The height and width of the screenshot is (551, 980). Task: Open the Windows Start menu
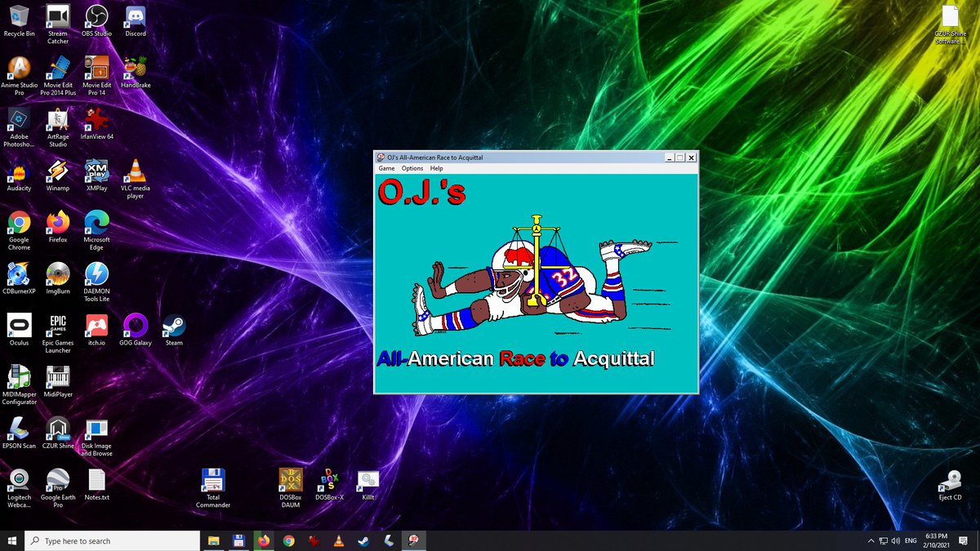coord(12,540)
